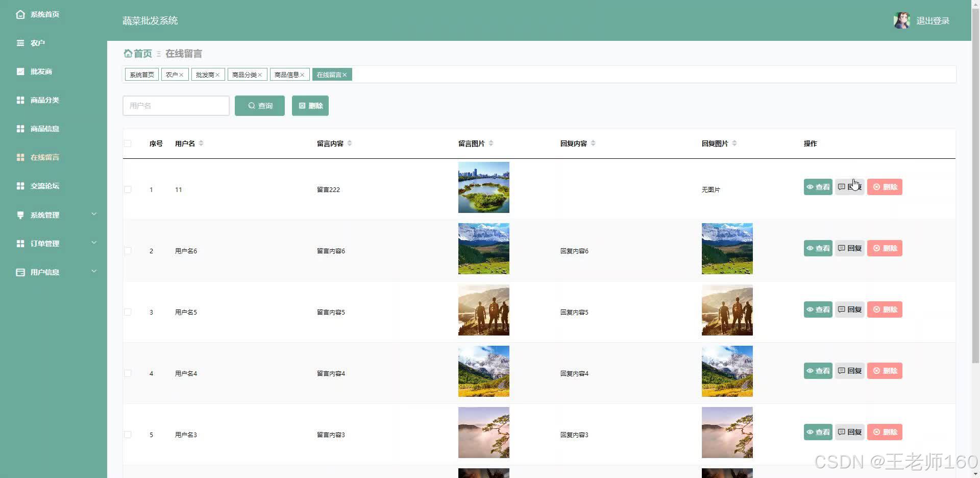This screenshot has height=478, width=980.
Task: Open 留言图片 thumbnail for 用户名6
Action: [484, 249]
